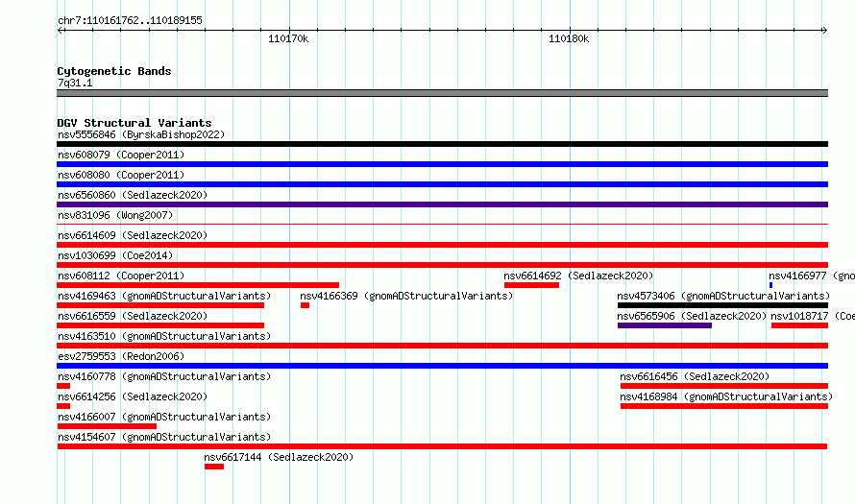Select the 110180k ruler position label

(x=569, y=39)
